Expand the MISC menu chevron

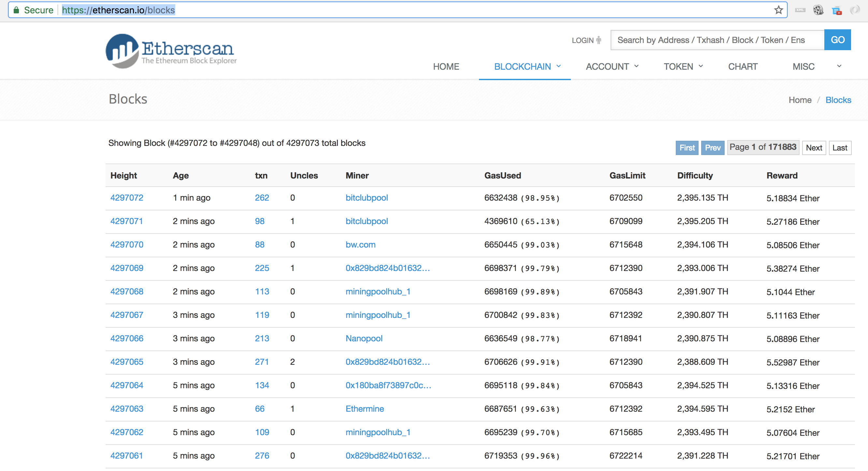[x=839, y=66]
